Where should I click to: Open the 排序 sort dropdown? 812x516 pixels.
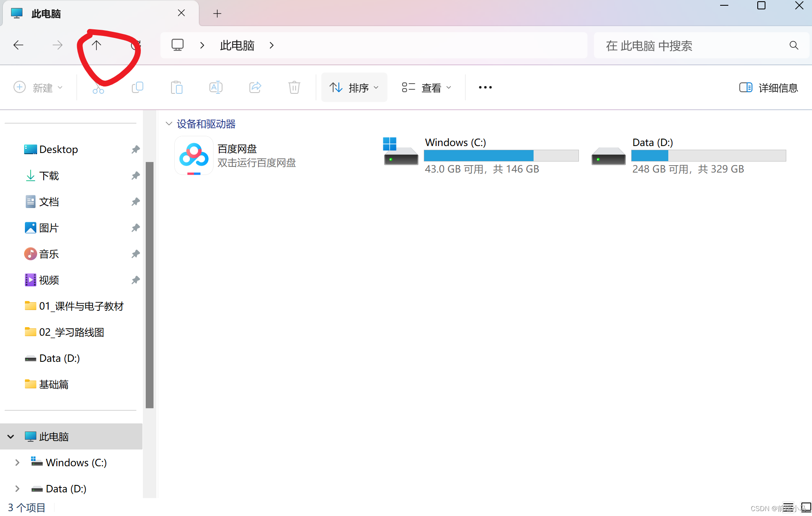[354, 88]
